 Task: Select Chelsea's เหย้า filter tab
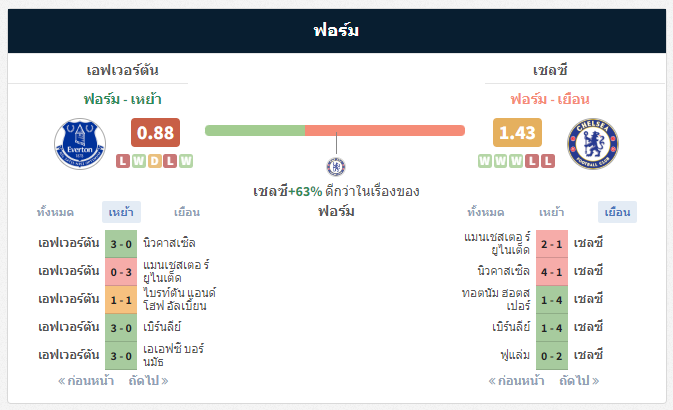pyautogui.click(x=552, y=212)
